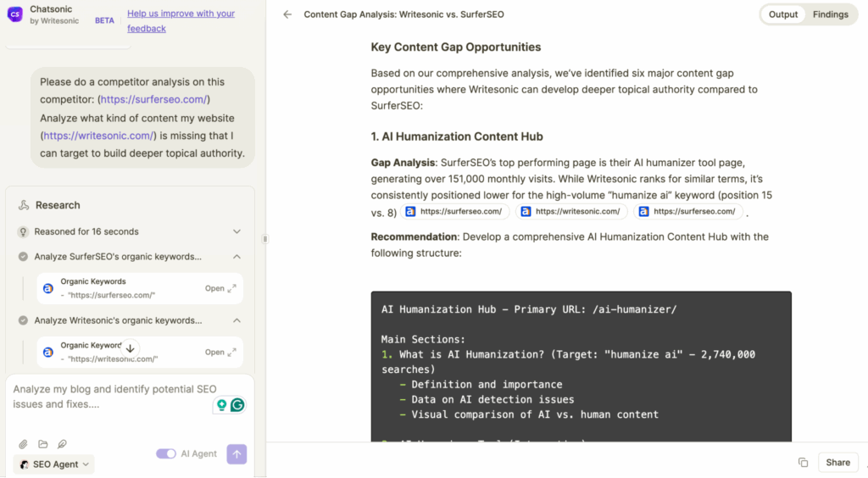Click the green Grammarly G icon

click(x=237, y=405)
